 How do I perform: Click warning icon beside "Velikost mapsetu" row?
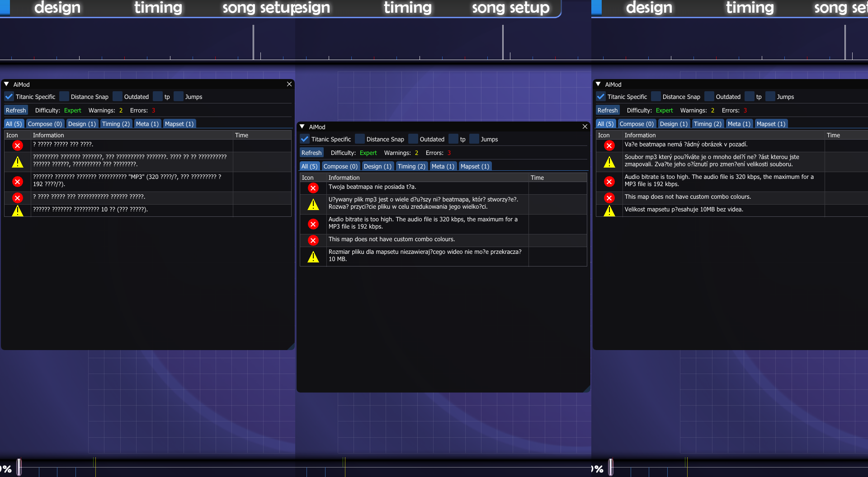click(609, 210)
